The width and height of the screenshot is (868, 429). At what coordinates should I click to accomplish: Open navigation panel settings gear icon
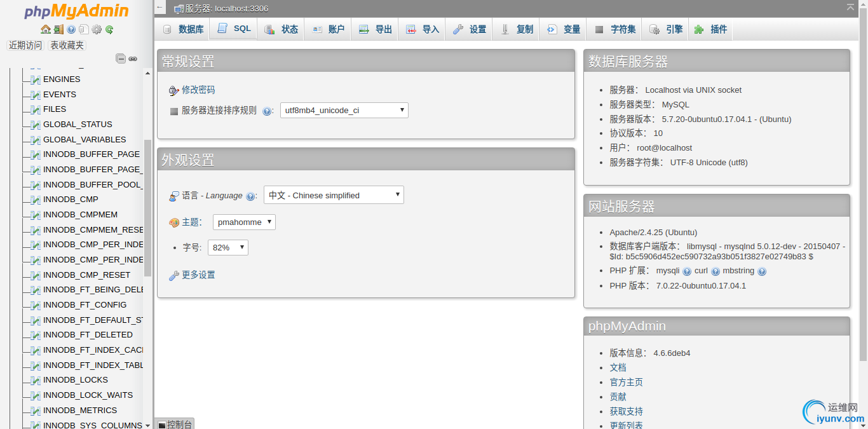97,29
